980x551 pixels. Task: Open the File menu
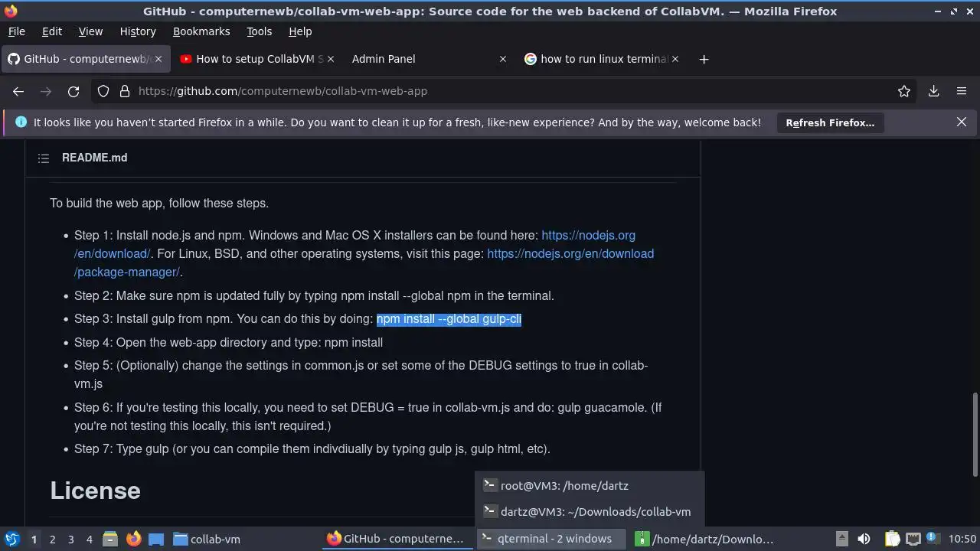pos(16,31)
